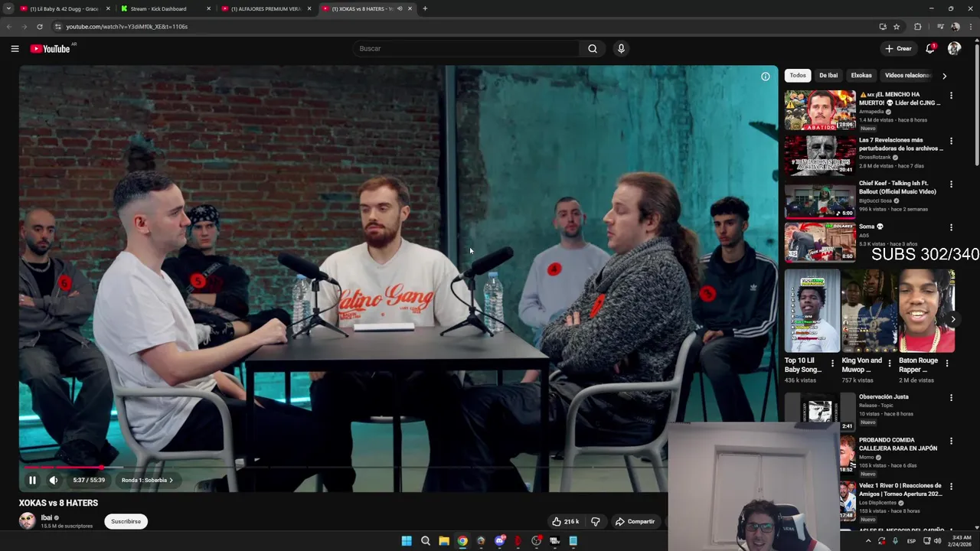Share the video via Compartir

pos(635,521)
